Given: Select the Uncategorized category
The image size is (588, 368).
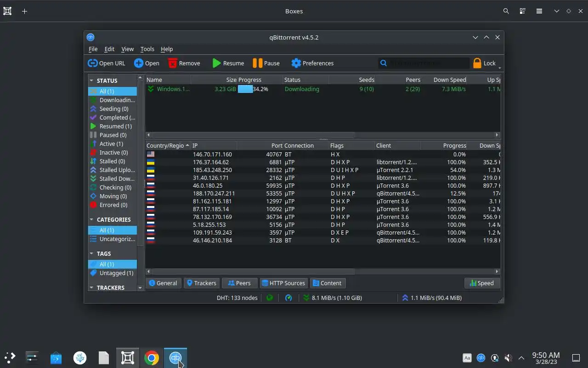Looking at the screenshot, I should click(113, 239).
